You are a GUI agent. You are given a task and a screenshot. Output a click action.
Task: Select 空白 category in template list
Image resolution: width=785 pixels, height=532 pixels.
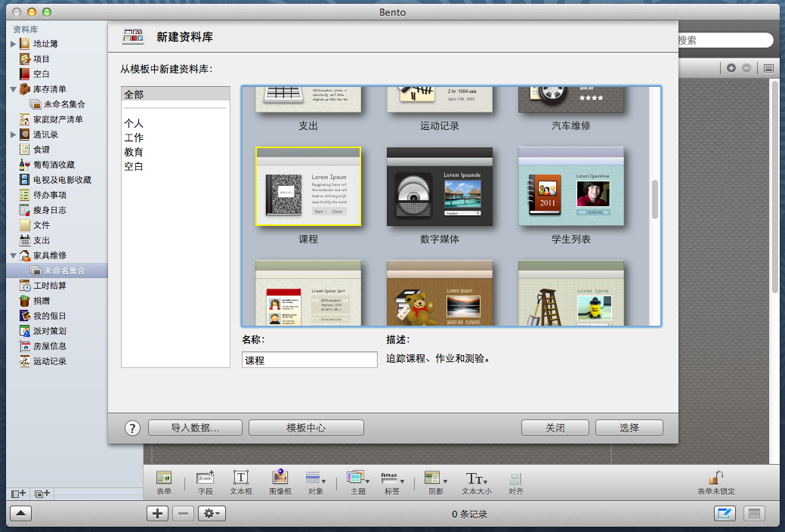134,165
